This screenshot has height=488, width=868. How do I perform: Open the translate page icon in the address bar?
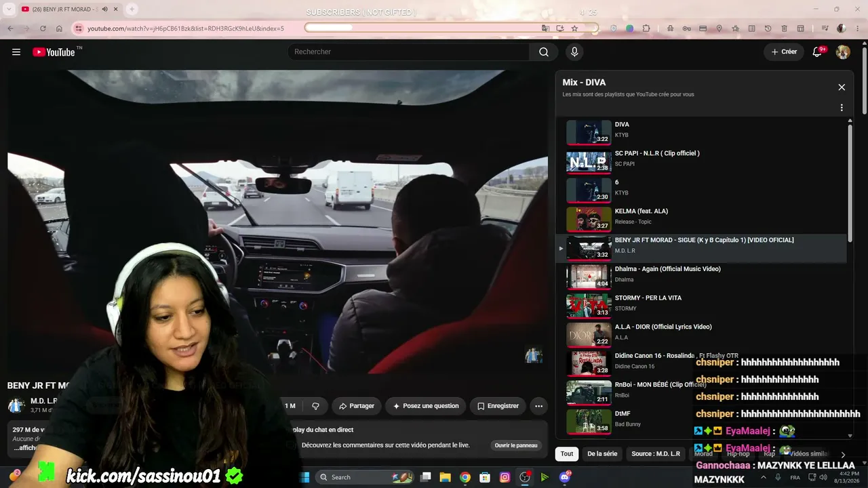pos(545,28)
